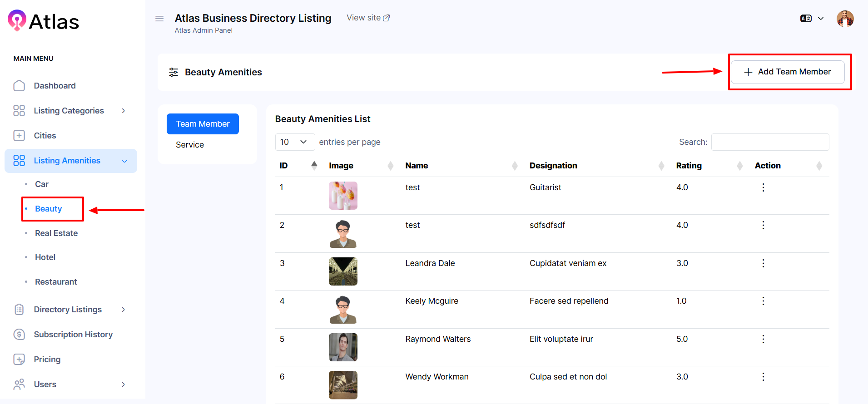This screenshot has width=868, height=404.
Task: Click Wendy Workman's image thumbnail
Action: (x=343, y=385)
